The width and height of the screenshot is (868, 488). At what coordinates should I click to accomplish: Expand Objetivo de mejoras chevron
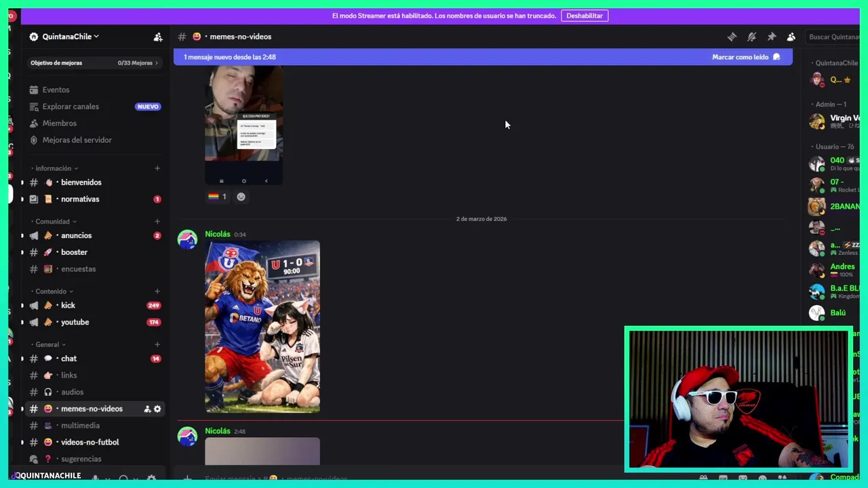pos(157,63)
